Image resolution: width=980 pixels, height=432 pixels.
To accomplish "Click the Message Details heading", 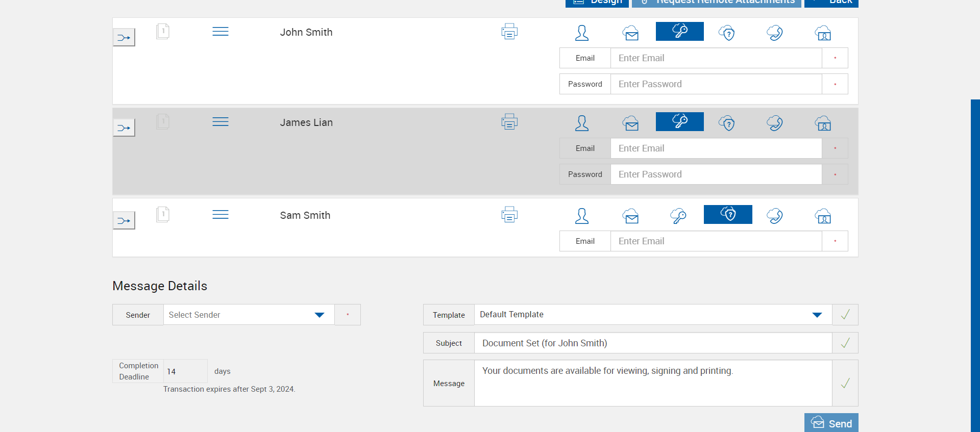I will pyautogui.click(x=160, y=286).
